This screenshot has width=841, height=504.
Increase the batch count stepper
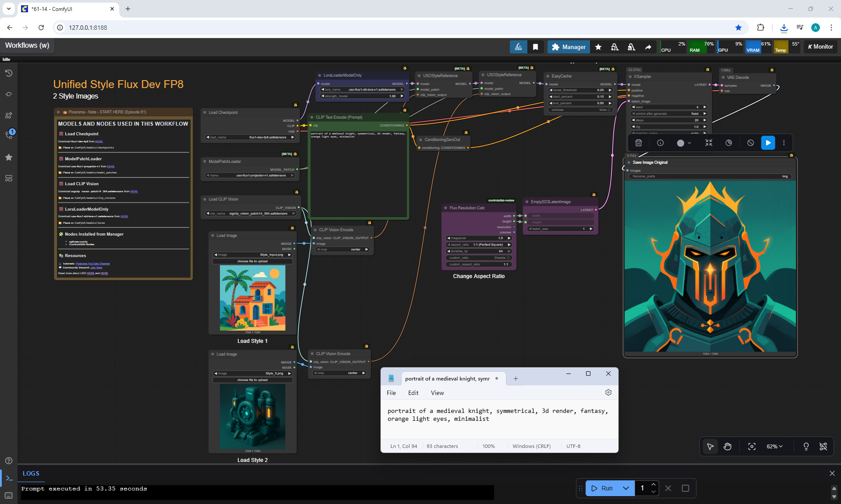[653, 485]
